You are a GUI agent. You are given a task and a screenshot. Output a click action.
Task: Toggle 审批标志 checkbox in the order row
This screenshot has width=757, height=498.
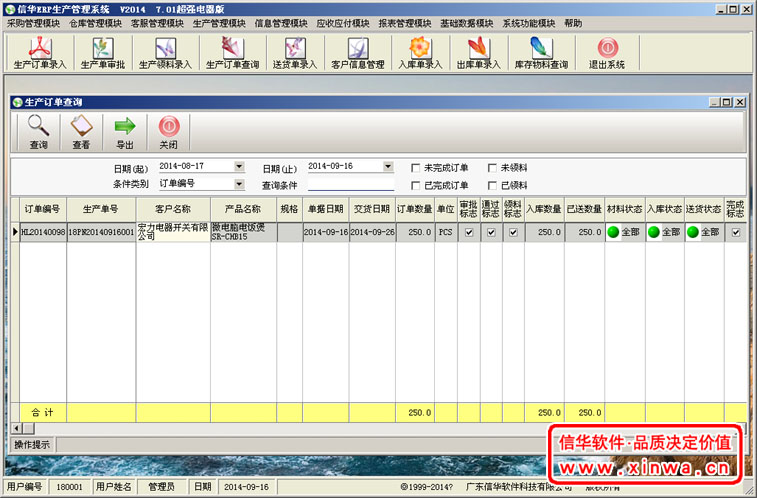(469, 232)
